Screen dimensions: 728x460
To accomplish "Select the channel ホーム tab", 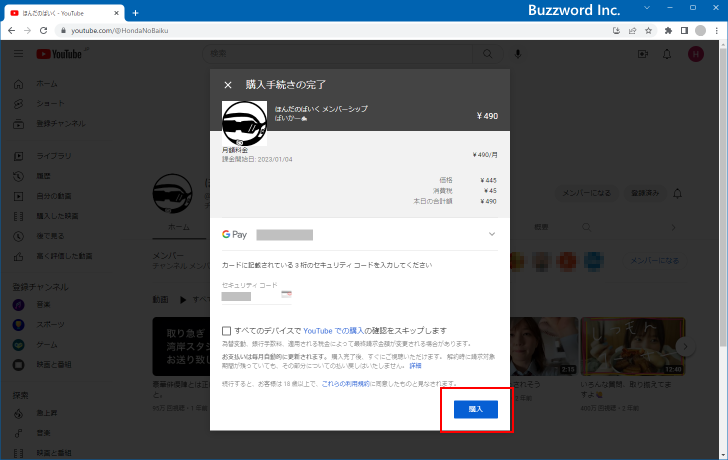I will pyautogui.click(x=179, y=227).
